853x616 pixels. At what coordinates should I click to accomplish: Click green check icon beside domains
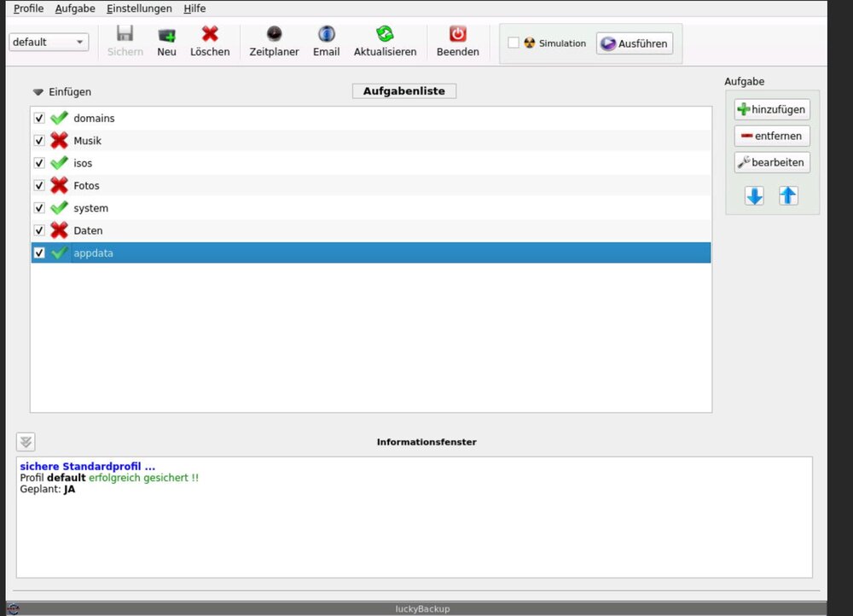pyautogui.click(x=59, y=118)
